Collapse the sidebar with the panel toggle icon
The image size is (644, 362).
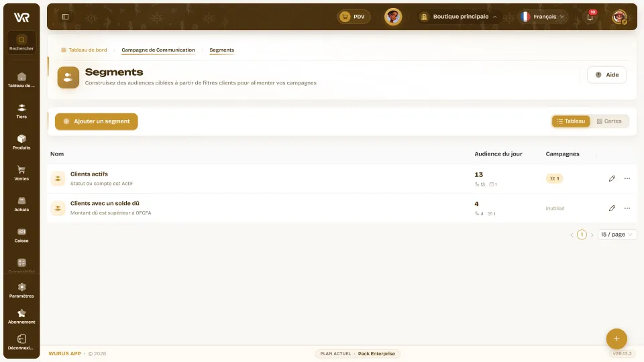[65, 17]
